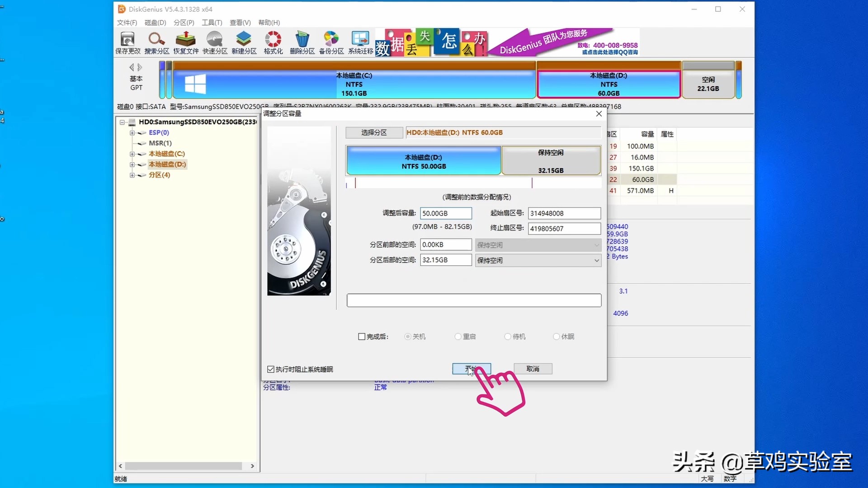Expand the 本地磁盘(C:) tree node
868x488 pixels.
coord(132,154)
